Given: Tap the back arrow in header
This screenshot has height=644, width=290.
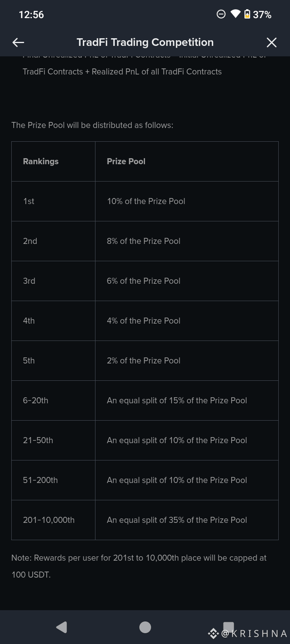Looking at the screenshot, I should click(x=19, y=42).
